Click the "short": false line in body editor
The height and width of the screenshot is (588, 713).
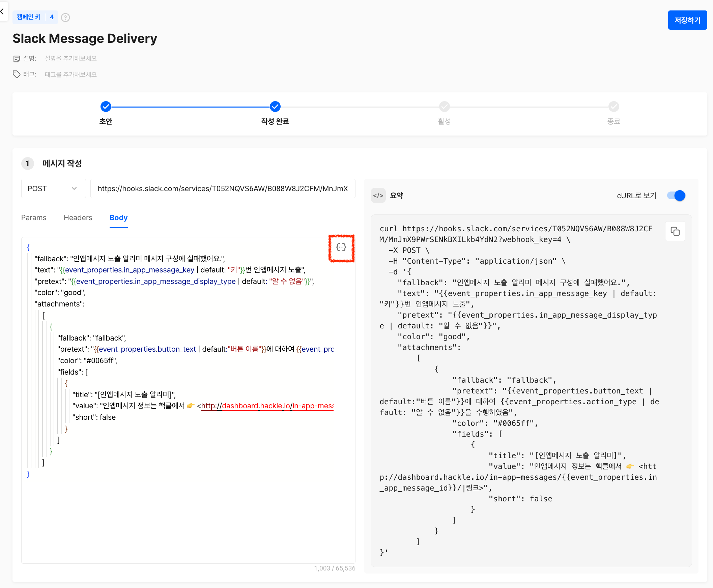coord(94,417)
